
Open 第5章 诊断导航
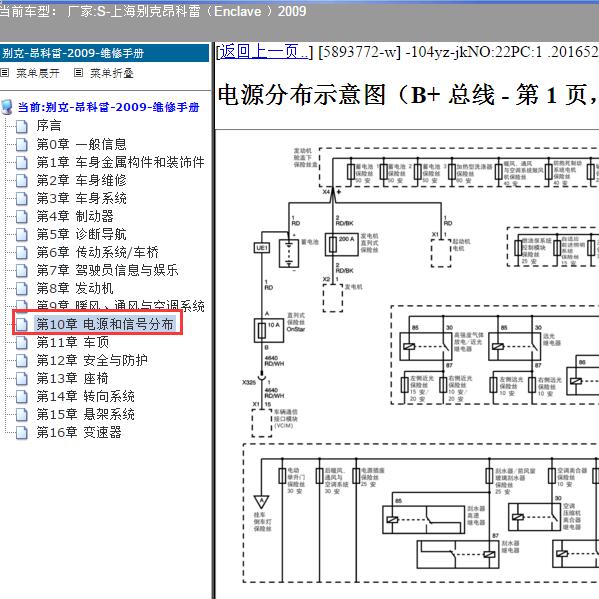click(81, 234)
